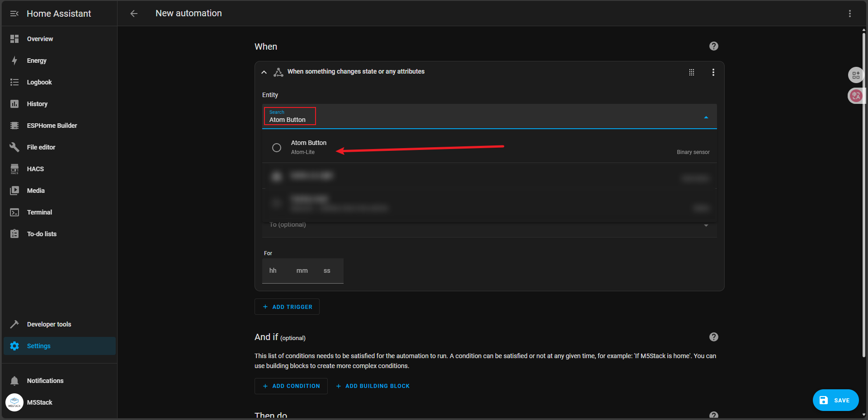Click the Energy lightning bolt icon
The width and height of the screenshot is (868, 420).
[x=14, y=61]
